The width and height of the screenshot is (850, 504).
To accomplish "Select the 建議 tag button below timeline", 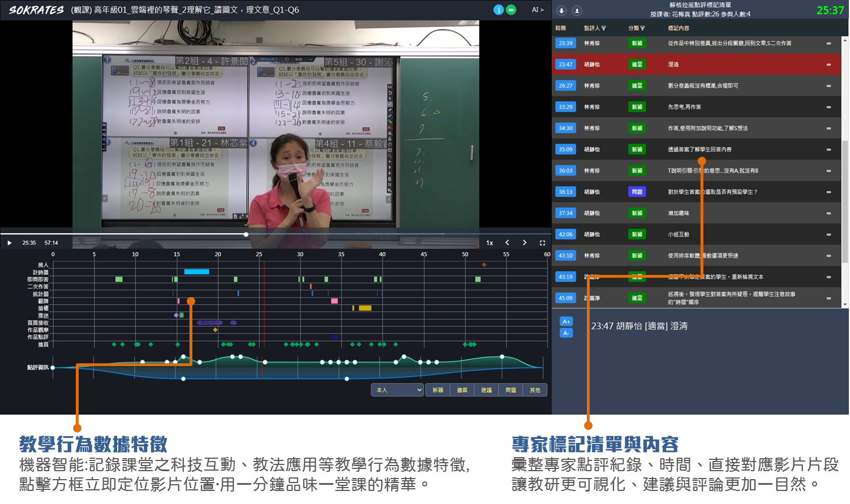I will coord(486,390).
